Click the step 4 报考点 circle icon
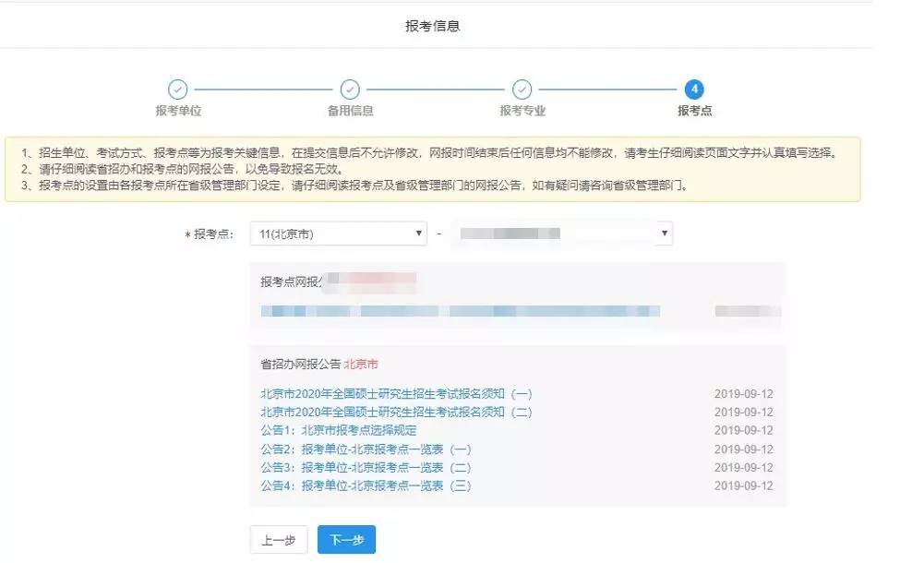The image size is (924, 563). pos(694,90)
